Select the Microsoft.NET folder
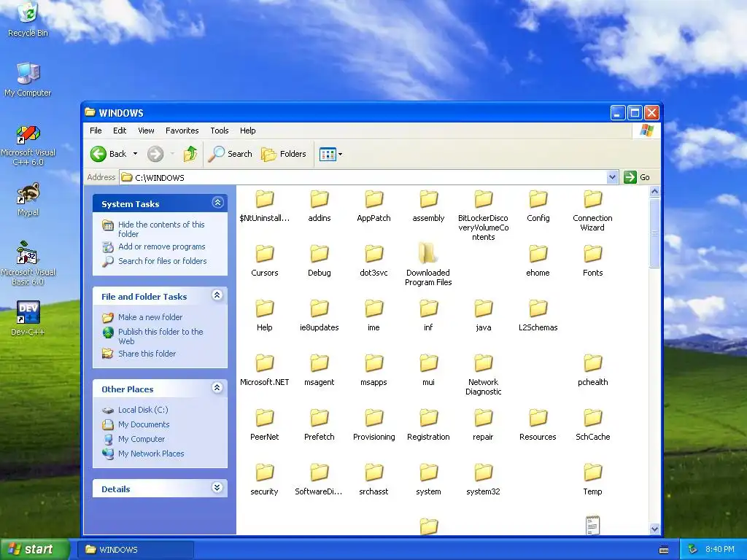This screenshot has width=747, height=560. pos(264,370)
